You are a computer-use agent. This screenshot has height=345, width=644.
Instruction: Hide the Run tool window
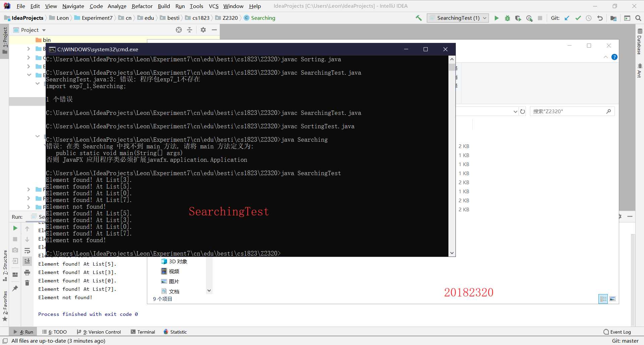(x=630, y=217)
